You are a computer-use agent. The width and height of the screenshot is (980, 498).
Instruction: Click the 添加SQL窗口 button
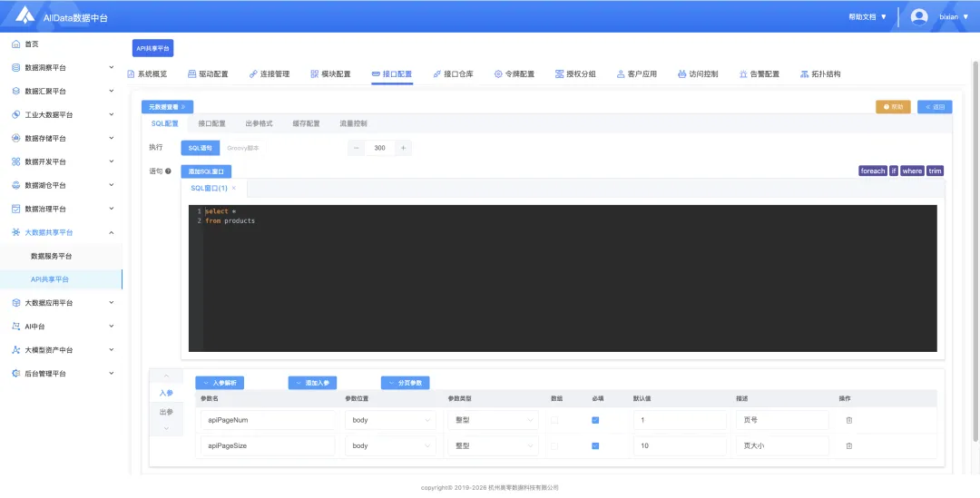pyautogui.click(x=206, y=171)
